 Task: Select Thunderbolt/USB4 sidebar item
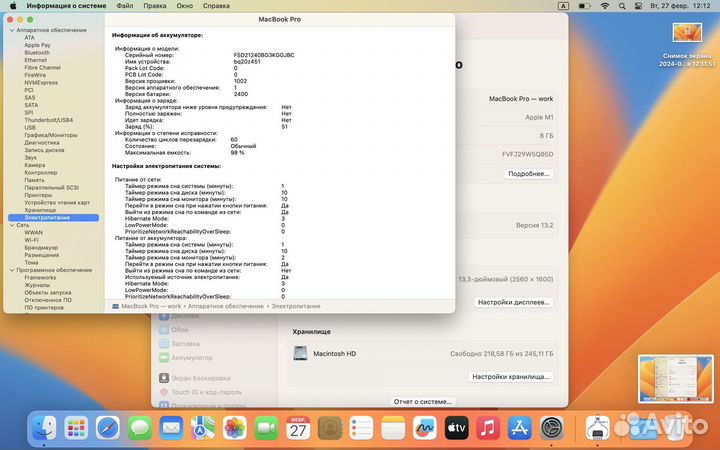[x=49, y=120]
